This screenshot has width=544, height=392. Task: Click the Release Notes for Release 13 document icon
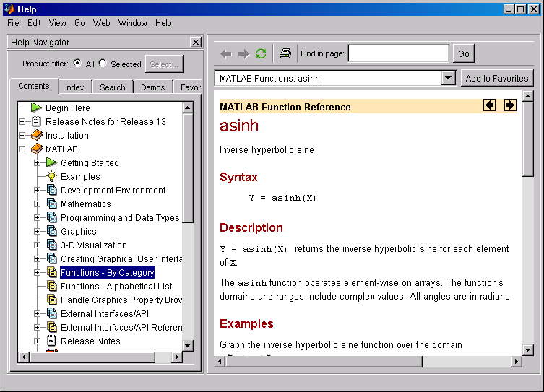36,121
